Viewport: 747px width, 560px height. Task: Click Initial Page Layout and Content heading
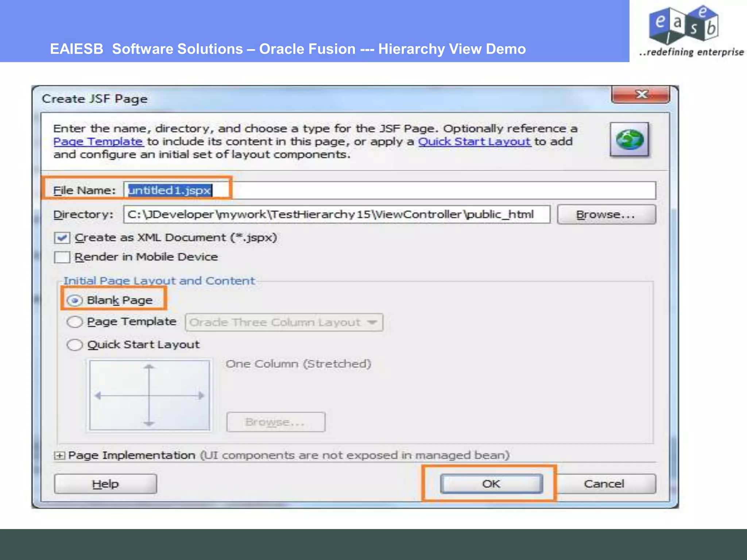(x=159, y=281)
